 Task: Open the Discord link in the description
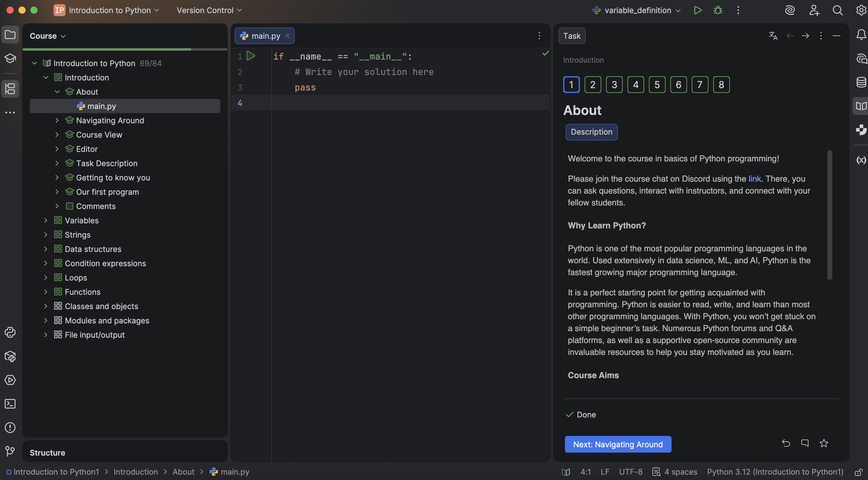click(x=755, y=179)
